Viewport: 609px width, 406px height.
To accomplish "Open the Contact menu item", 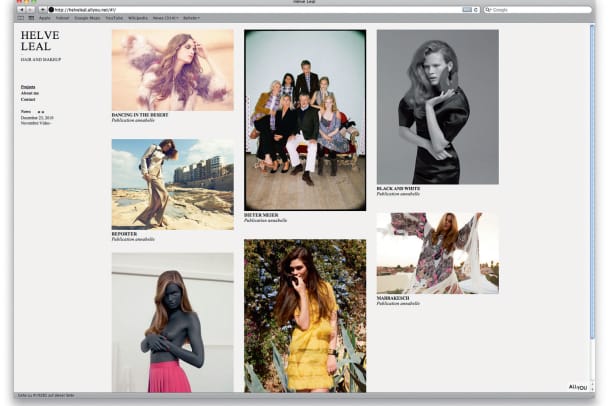I will click(28, 99).
